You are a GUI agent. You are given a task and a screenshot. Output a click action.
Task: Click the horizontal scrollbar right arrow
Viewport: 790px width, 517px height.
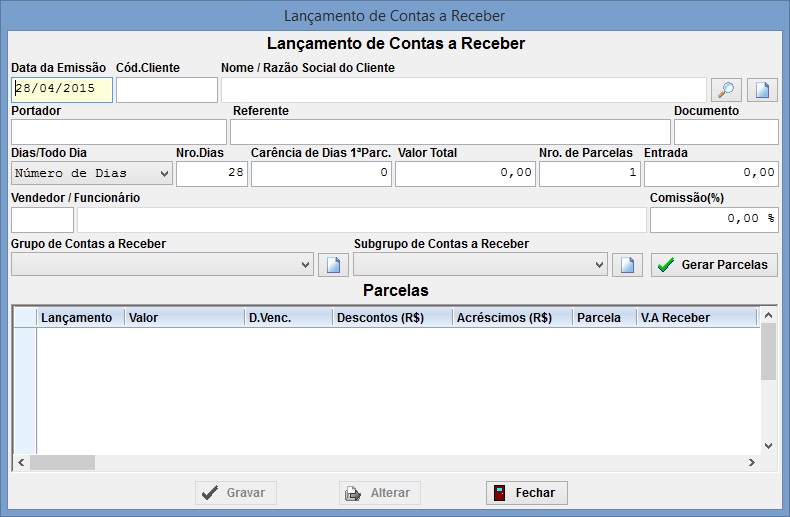752,463
